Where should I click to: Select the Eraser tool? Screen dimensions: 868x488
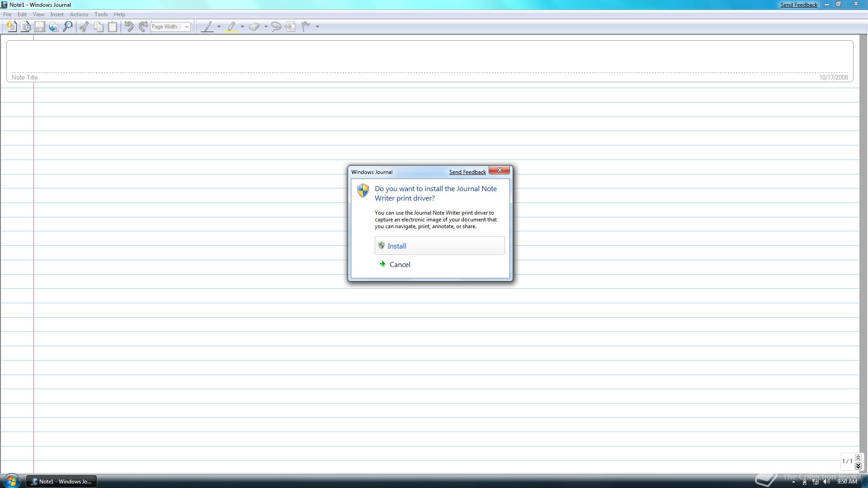click(x=254, y=27)
